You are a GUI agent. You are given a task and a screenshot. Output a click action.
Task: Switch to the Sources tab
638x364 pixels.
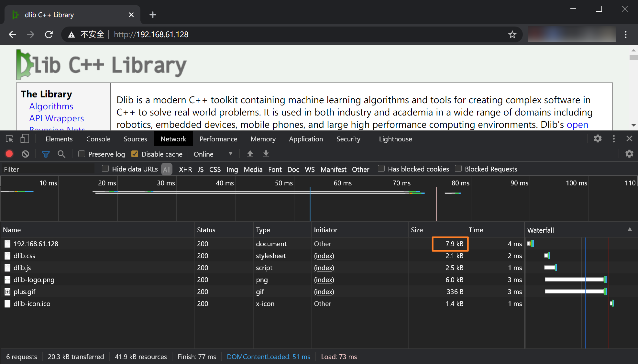[x=135, y=139]
